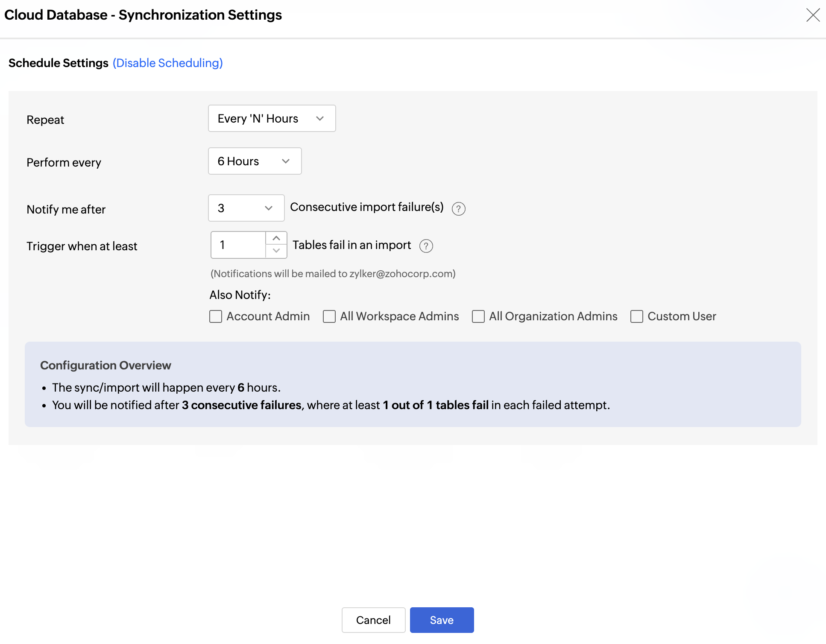Click help icon beside Consecutive import failure(s)

[x=458, y=209]
